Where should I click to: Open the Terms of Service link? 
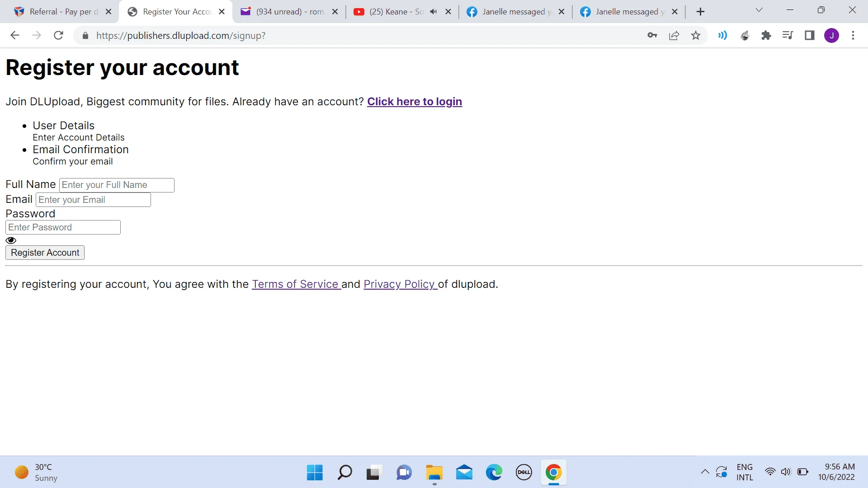(296, 284)
